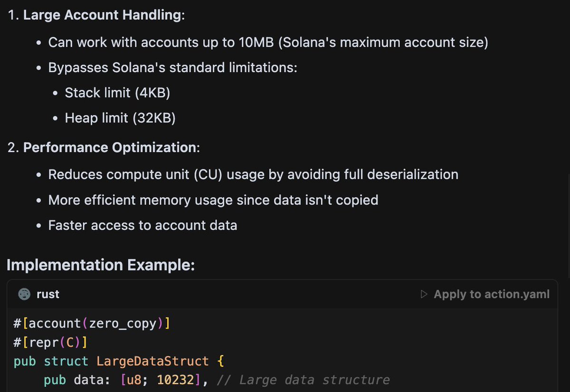Click the '#[account(zero_copy)]' code line
570x392 pixels.
coord(92,324)
